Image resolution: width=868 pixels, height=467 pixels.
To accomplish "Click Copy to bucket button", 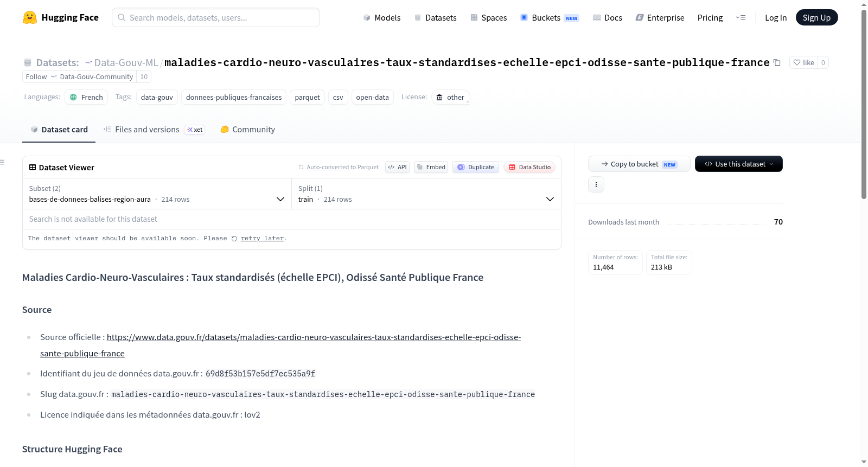I will pyautogui.click(x=639, y=164).
